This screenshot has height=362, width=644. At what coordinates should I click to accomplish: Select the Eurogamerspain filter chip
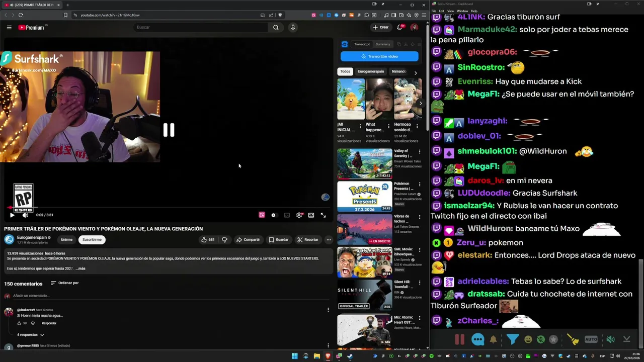371,71
